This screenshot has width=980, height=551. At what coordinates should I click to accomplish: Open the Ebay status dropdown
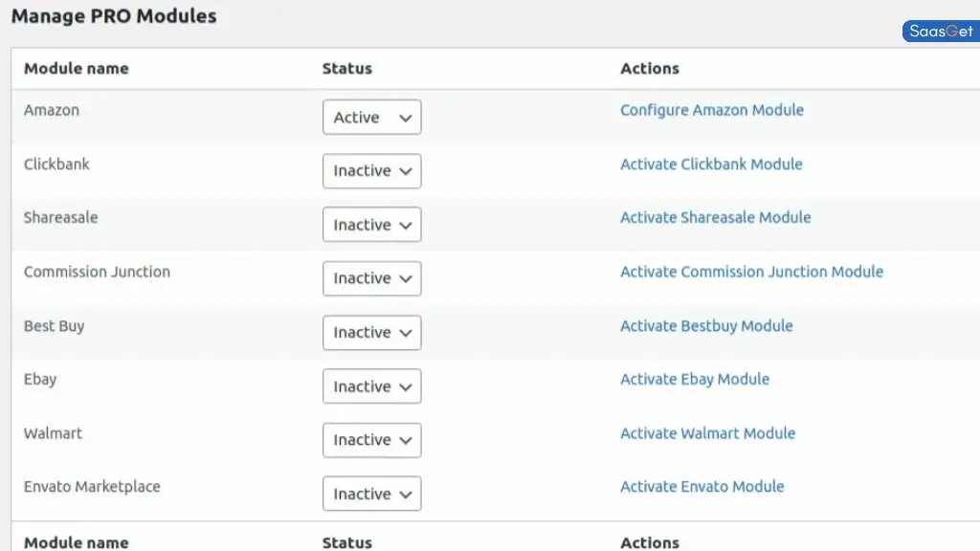pyautogui.click(x=372, y=386)
